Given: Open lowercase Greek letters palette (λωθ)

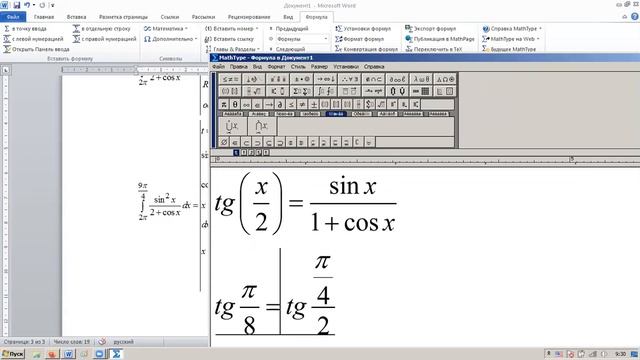Looking at the screenshot, I should [421, 79].
